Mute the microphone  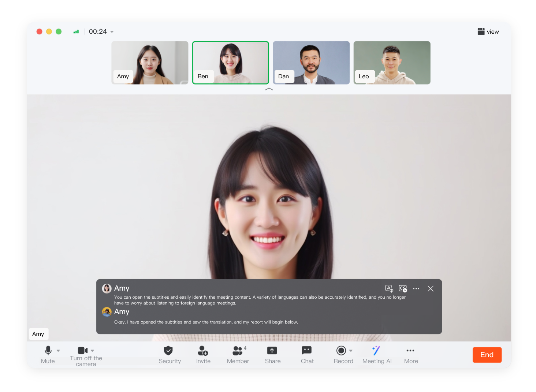(x=48, y=351)
